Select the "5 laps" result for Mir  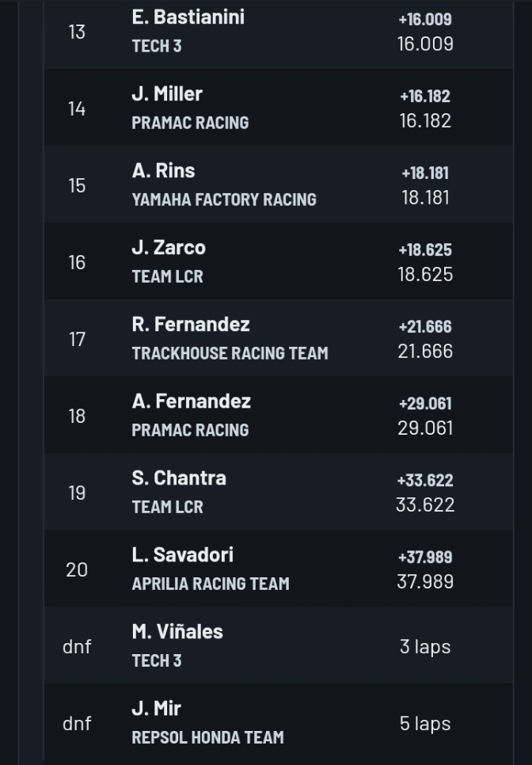coord(425,723)
